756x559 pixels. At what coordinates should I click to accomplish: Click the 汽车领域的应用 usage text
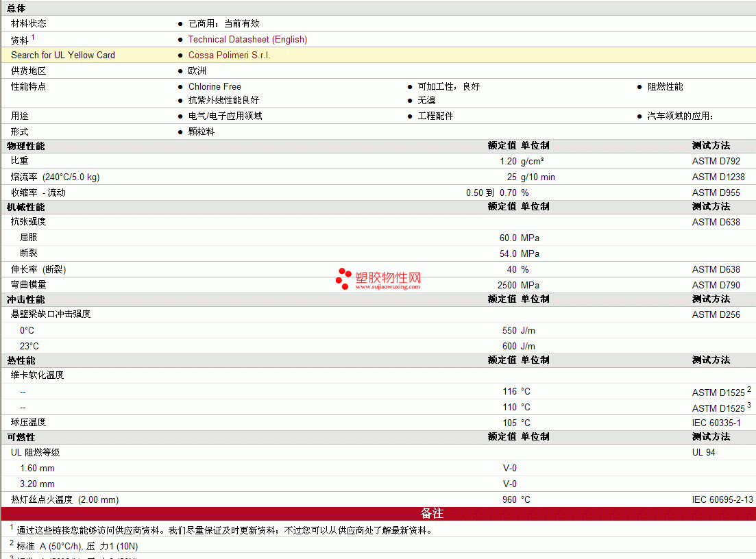coord(680,116)
